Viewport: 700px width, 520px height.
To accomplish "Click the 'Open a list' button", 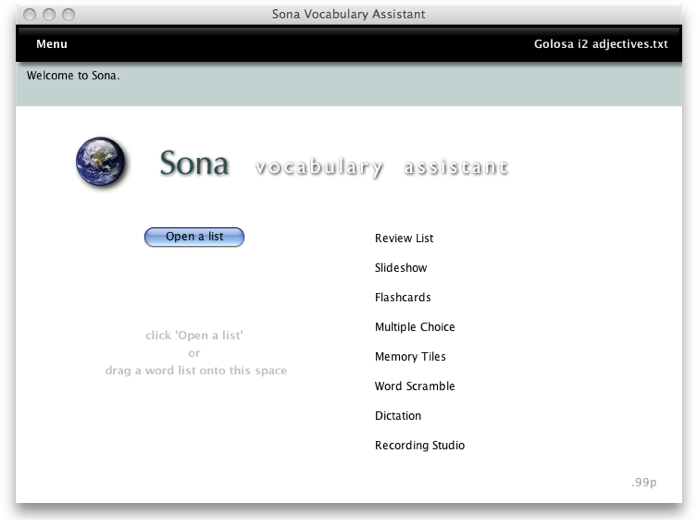I will point(194,237).
